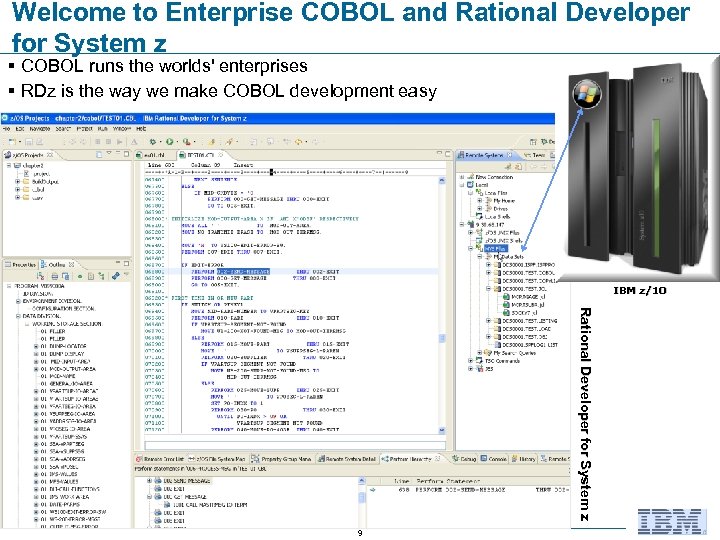Click editor vertical scrollbar down arrow
The width and height of the screenshot is (720, 540).
point(442,430)
